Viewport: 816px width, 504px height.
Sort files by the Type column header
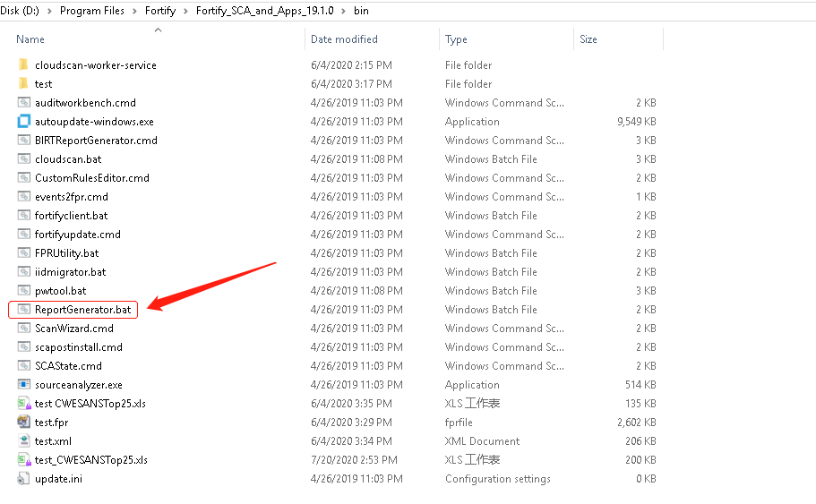tap(456, 39)
